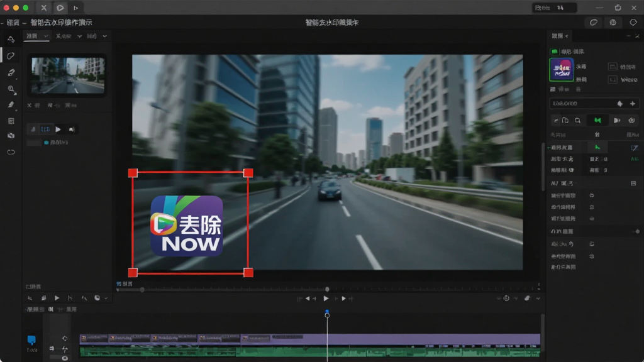Switch to the second tab in left panel
The height and width of the screenshot is (362, 644).
pos(64,36)
